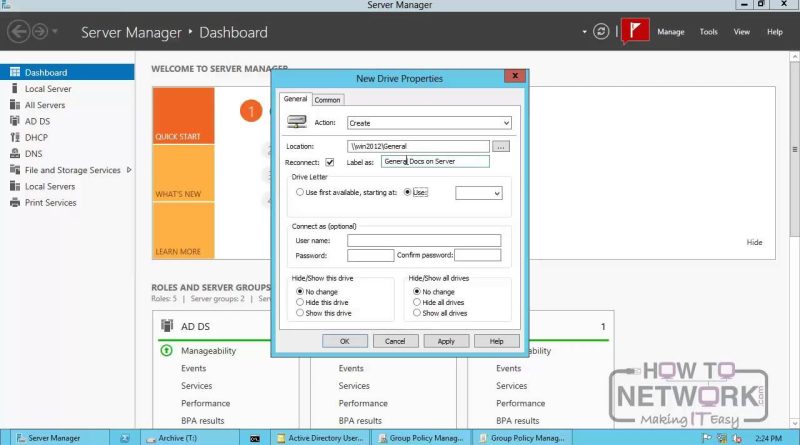Click Cancel in New Drive Properties
The height and width of the screenshot is (445, 800).
(x=395, y=341)
